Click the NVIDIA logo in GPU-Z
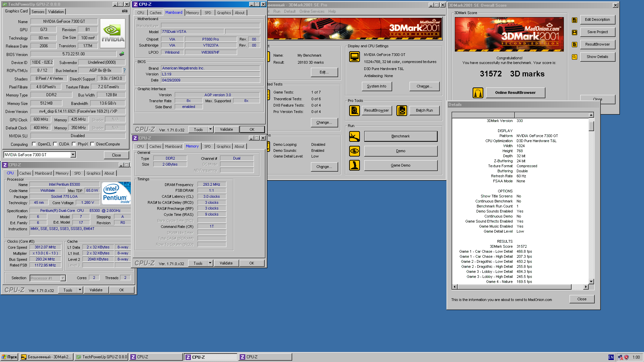The height and width of the screenshot is (362, 644). tap(113, 33)
